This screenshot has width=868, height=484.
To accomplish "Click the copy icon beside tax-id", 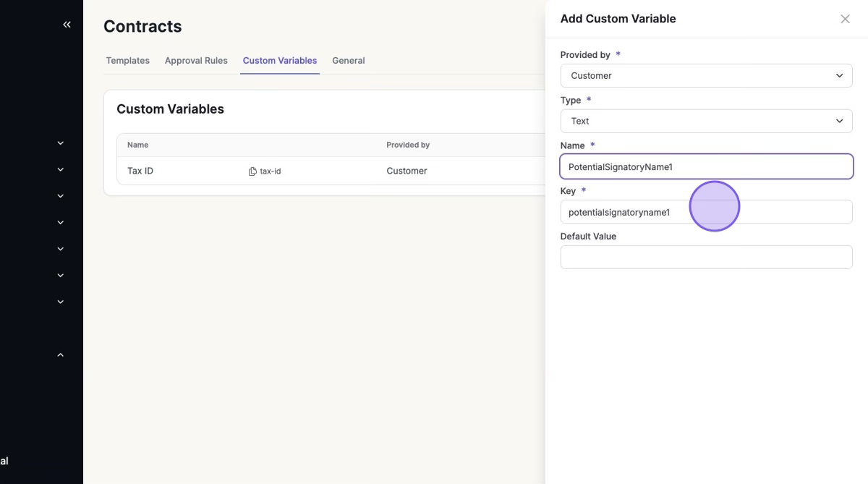I will [252, 171].
